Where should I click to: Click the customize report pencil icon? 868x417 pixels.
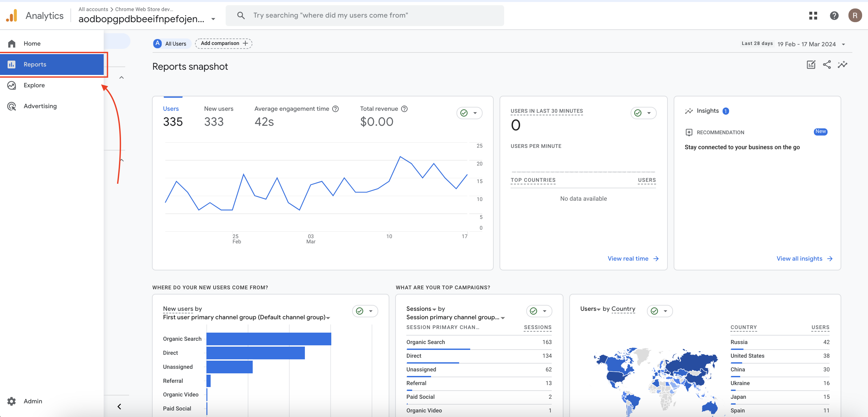coord(811,65)
